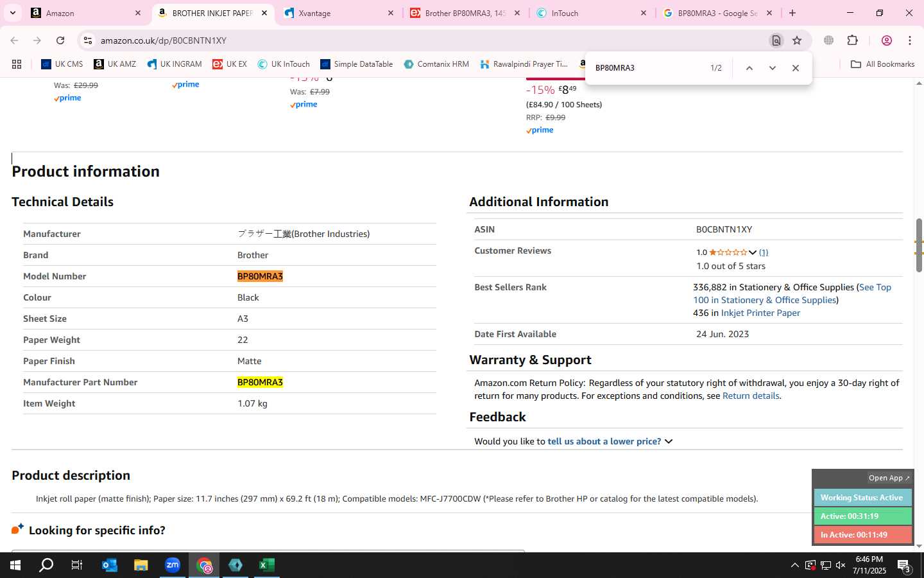The height and width of the screenshot is (578, 924).
Task: Expand customer reviews rating dropdown arrow
Action: pos(753,252)
